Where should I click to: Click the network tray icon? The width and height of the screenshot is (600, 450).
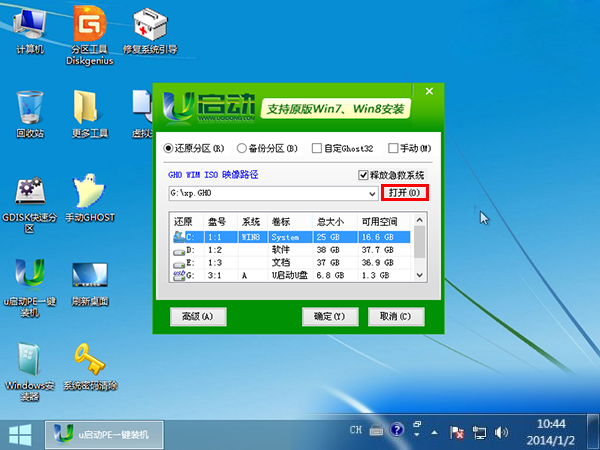pos(479,433)
